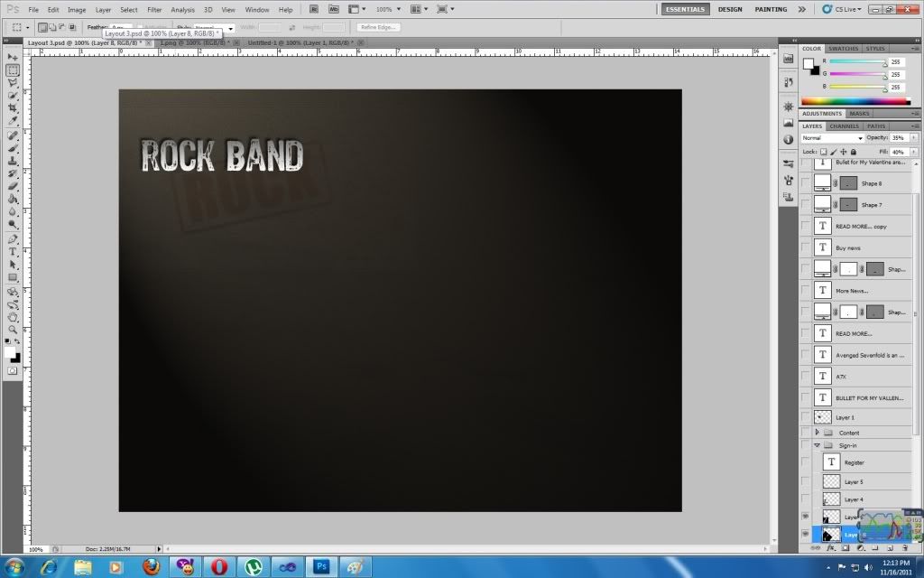This screenshot has width=924, height=578.
Task: Select the Eraser tool
Action: (13, 186)
